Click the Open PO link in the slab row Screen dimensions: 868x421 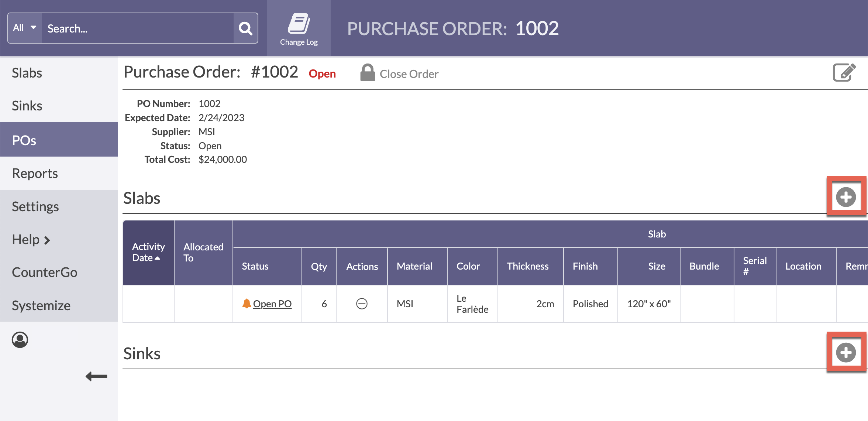tap(273, 303)
